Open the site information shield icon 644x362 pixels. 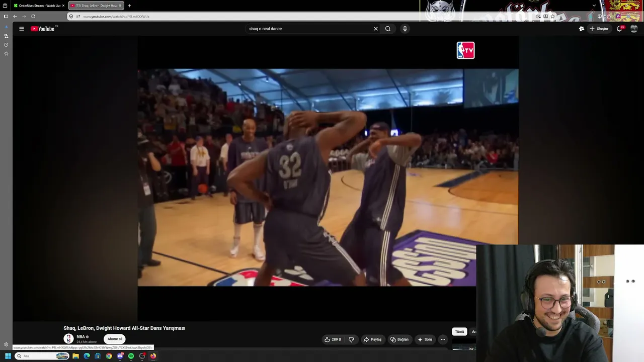[x=71, y=16]
